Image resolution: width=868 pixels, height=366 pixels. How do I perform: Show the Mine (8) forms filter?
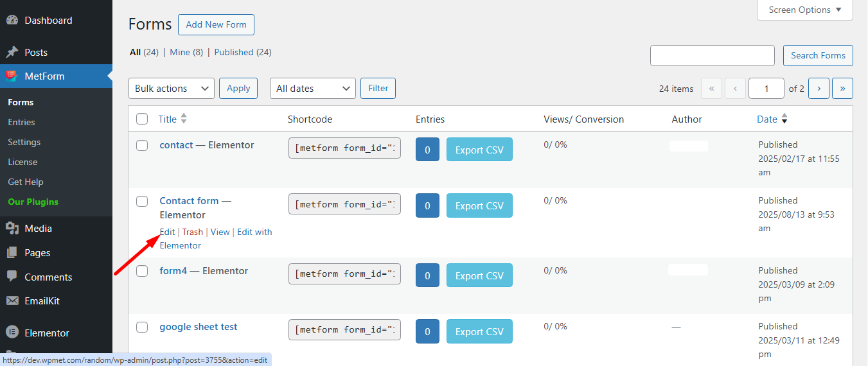click(x=186, y=52)
